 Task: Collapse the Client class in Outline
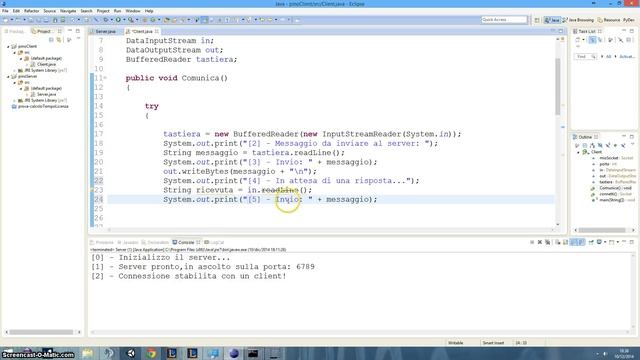coord(578,152)
